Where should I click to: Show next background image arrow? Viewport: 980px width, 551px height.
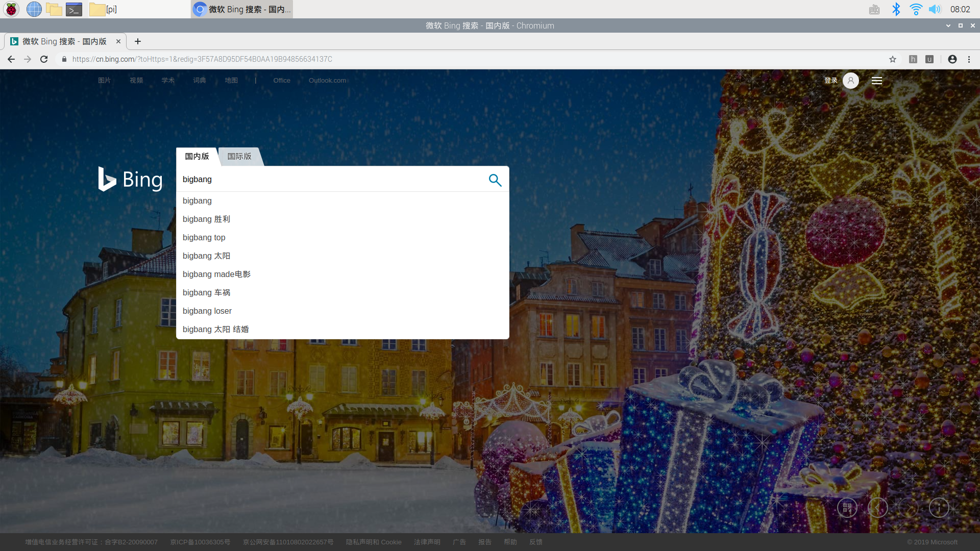point(909,508)
